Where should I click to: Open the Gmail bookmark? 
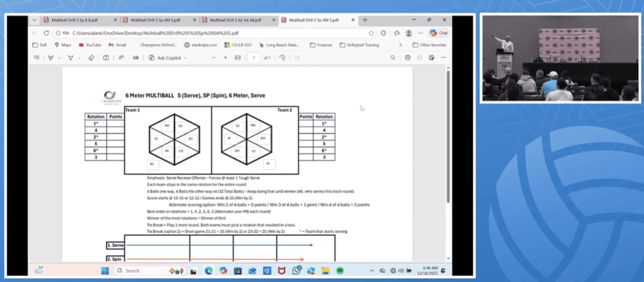pos(117,45)
